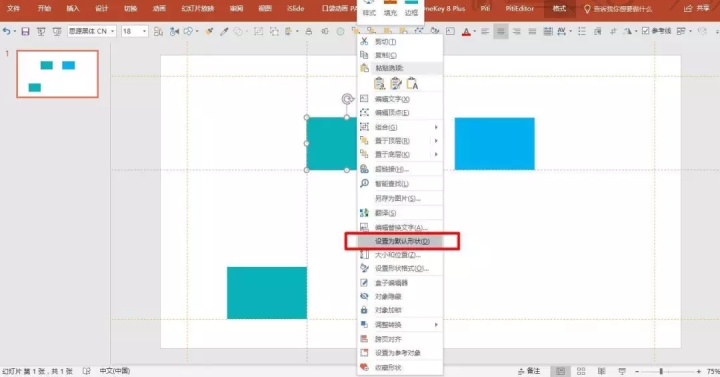Click the lightbulb tell-me icon
The width and height of the screenshot is (720, 377).
(x=587, y=9)
